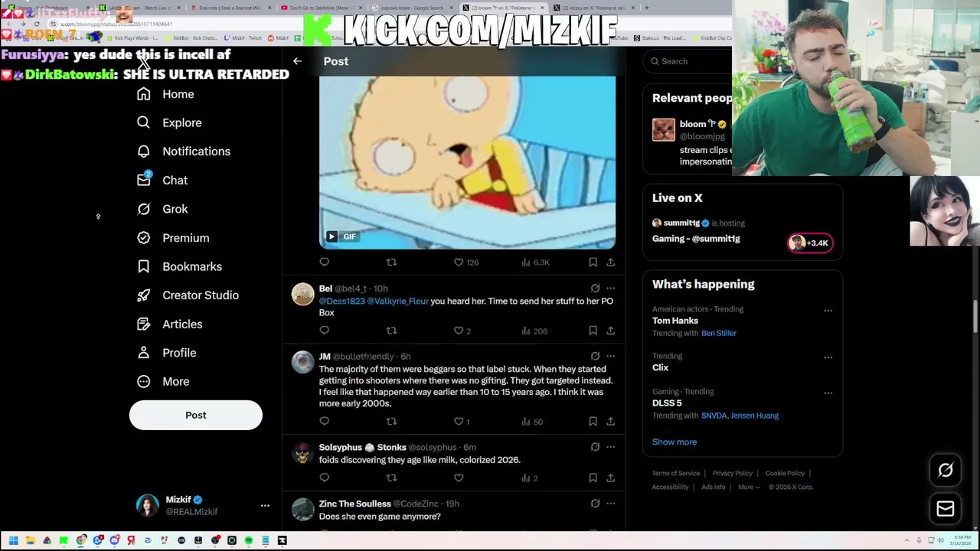Viewport: 980px width, 551px height.
Task: Open JM's profile avatar
Action: coord(302,362)
